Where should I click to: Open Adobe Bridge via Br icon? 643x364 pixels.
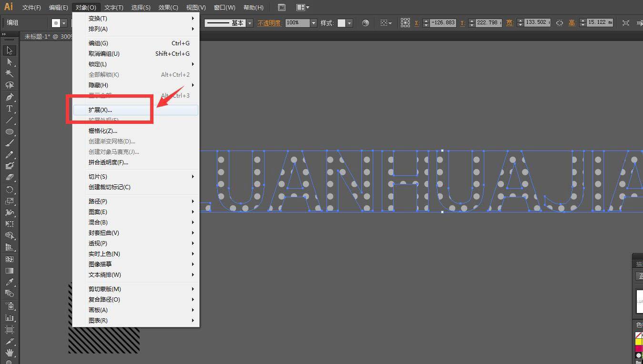[x=282, y=7]
